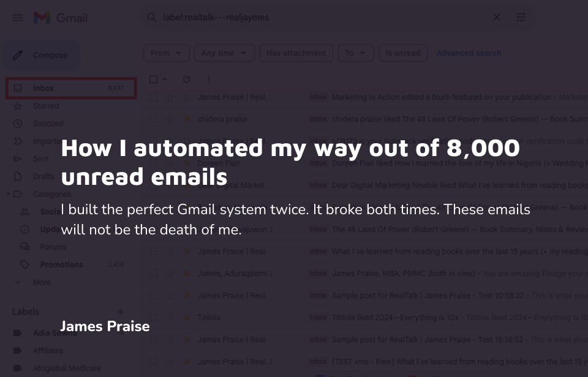Screen dimensions: 588x377
Task: Open the Any time filter dropdown
Action: (225, 53)
